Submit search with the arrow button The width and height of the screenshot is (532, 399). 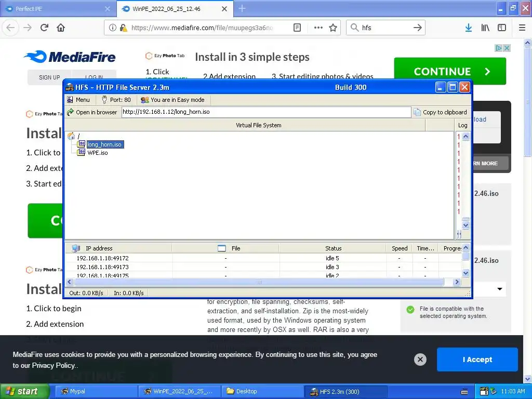[x=418, y=28]
